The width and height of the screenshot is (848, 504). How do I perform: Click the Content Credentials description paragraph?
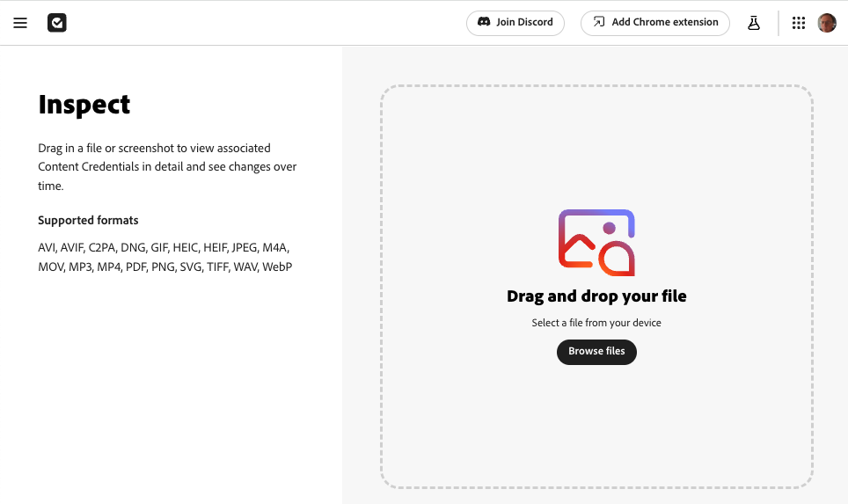[167, 166]
